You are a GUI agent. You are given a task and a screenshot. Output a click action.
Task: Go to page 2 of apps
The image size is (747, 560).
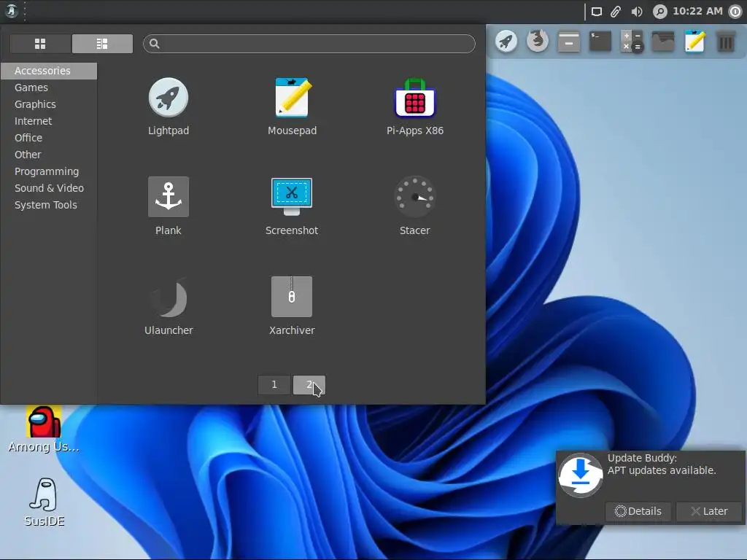tap(309, 385)
